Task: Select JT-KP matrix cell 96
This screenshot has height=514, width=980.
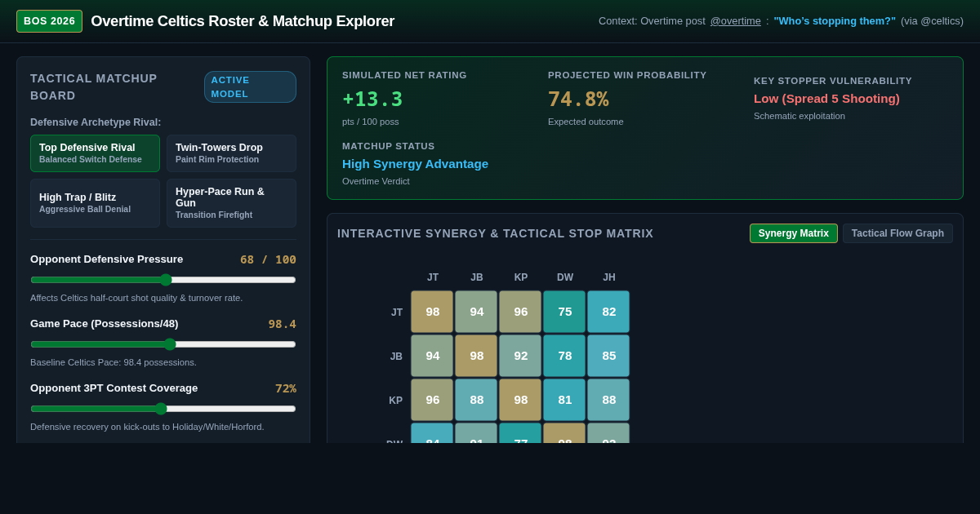Action: tap(520, 312)
